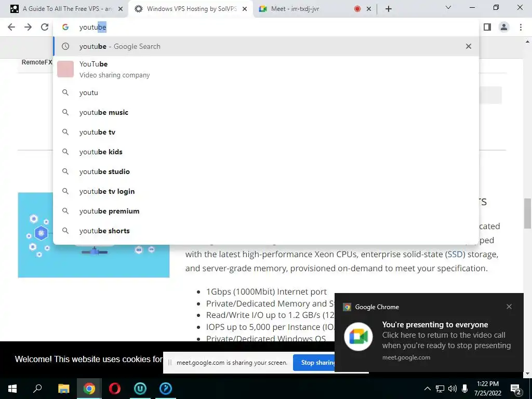Click the clock icon of history suggestion

(x=65, y=46)
